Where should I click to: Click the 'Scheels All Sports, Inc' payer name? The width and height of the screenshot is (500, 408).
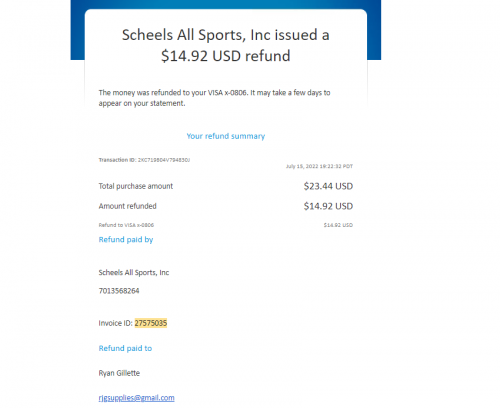[x=134, y=273]
